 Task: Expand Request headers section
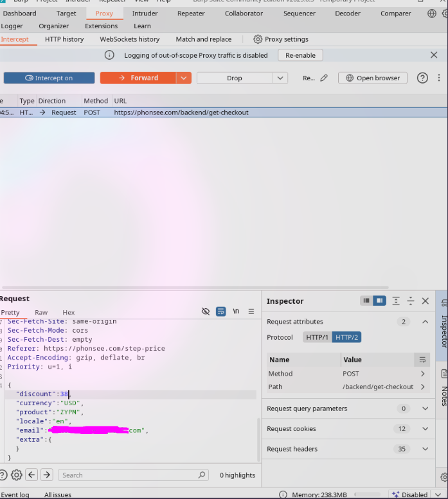coord(425,449)
